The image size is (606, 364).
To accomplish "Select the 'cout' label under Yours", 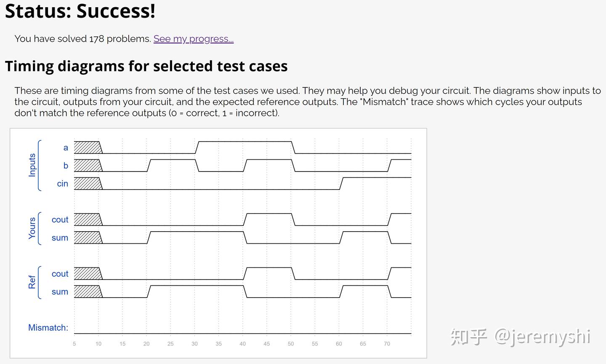I will 60,220.
